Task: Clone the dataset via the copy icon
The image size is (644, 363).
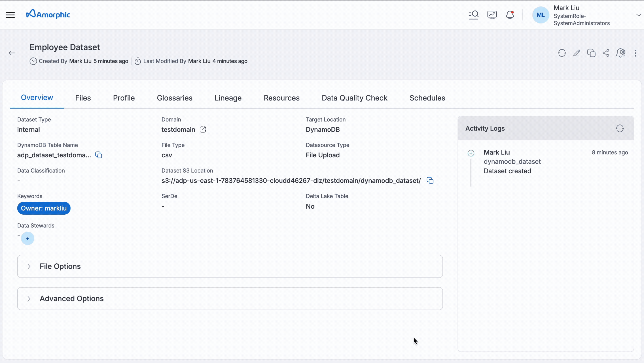Action: pyautogui.click(x=591, y=53)
